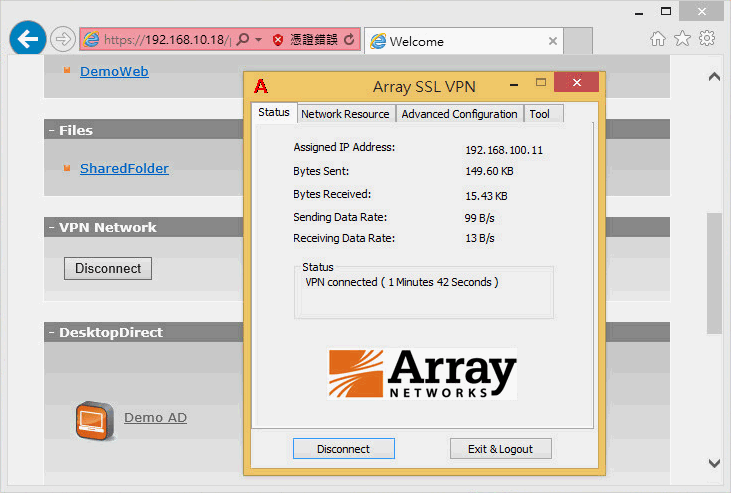Viewport: 731px width, 493px height.
Task: Close the Welcome tab
Action: pos(553,41)
